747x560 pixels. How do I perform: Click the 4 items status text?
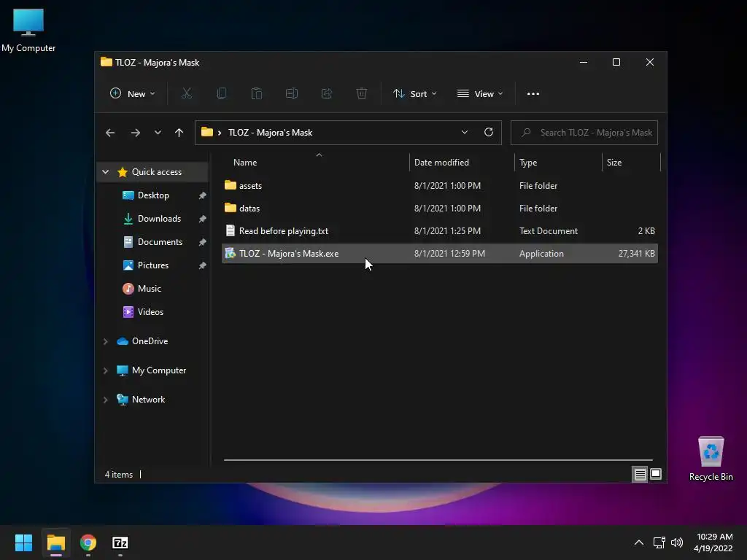click(119, 475)
